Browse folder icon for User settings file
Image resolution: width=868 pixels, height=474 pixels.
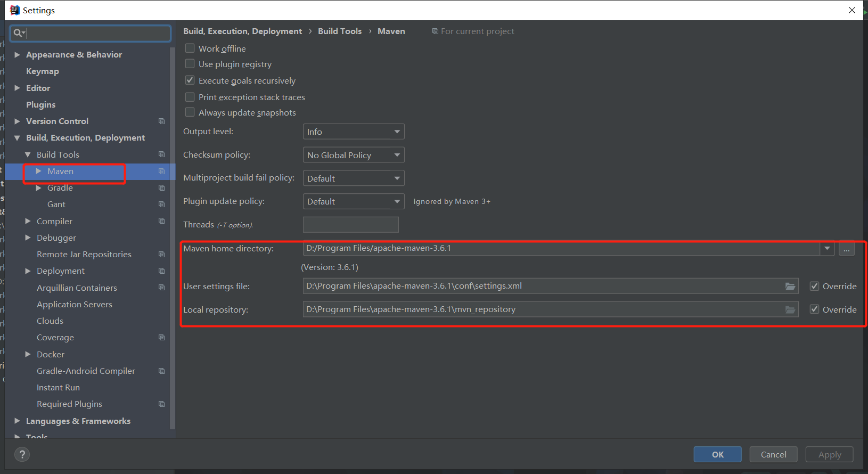790,287
